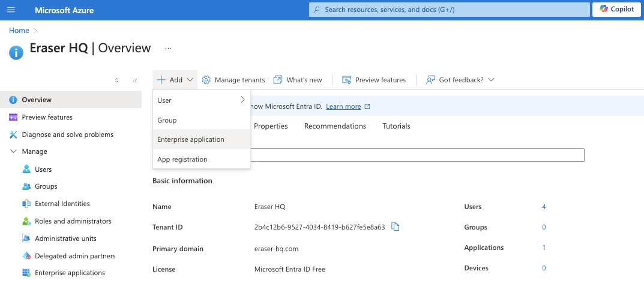Image resolution: width=644 pixels, height=283 pixels.
Task: Click the Manage tenants gear icon
Action: 206,80
